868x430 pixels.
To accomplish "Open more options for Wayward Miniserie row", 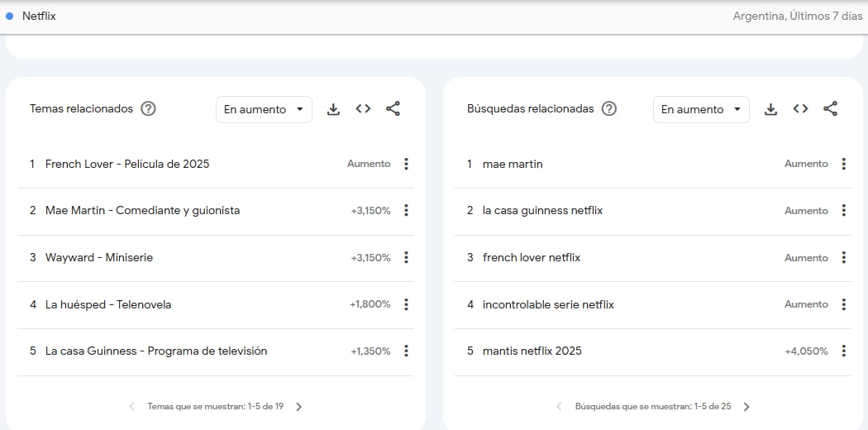I will [x=407, y=257].
